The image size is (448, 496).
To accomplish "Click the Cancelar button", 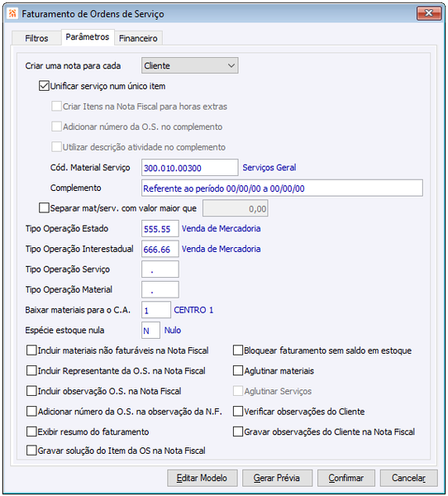I will point(409,478).
